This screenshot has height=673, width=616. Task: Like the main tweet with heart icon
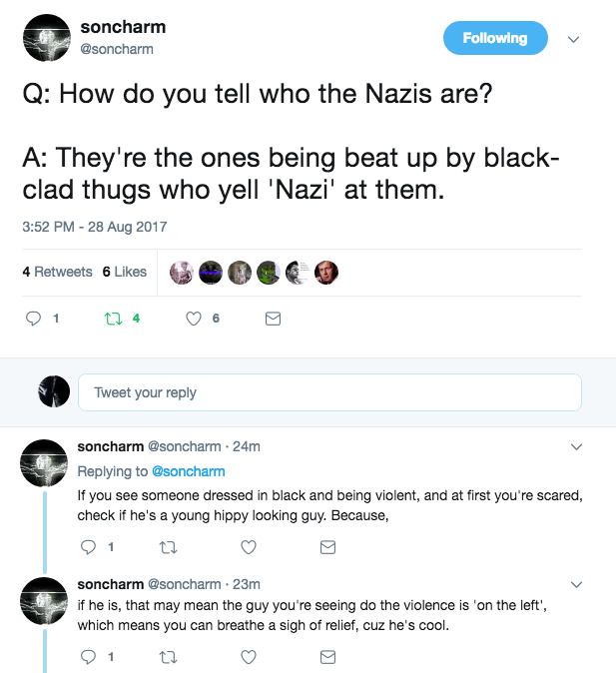[x=195, y=319]
